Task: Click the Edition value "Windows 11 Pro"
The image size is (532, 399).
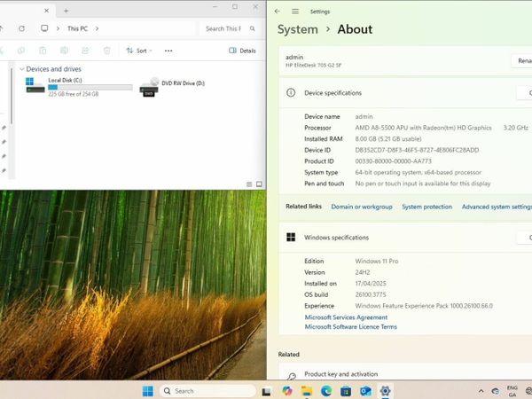Action: point(377,261)
